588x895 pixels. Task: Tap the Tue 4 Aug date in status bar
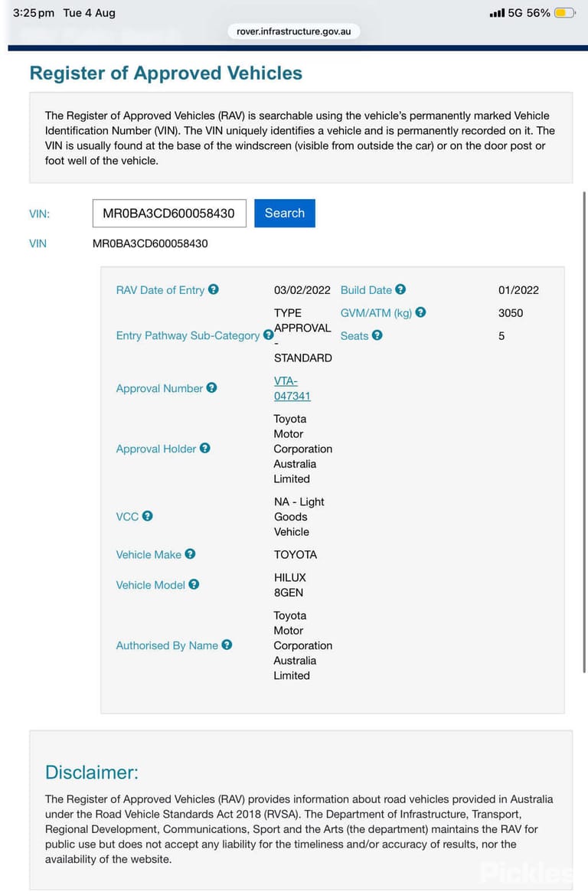click(x=90, y=12)
